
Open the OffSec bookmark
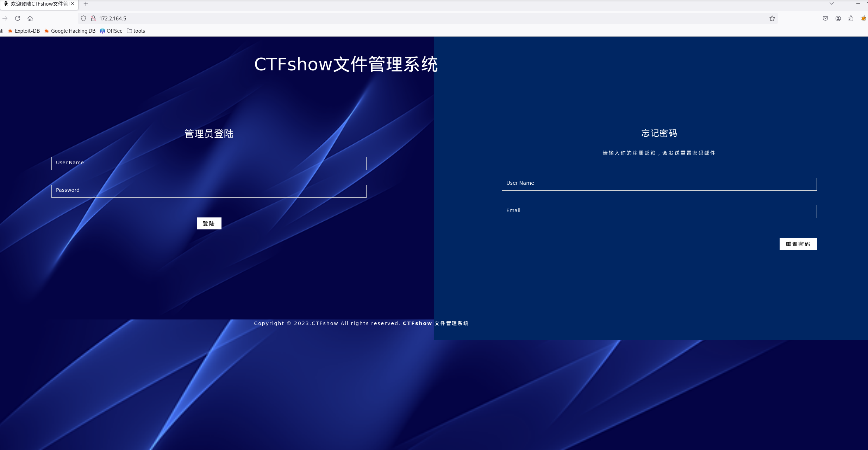point(111,31)
